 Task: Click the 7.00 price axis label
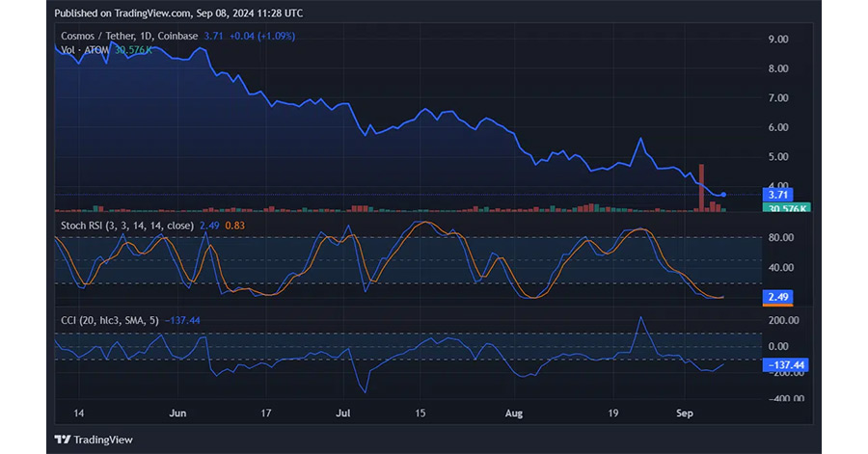778,98
